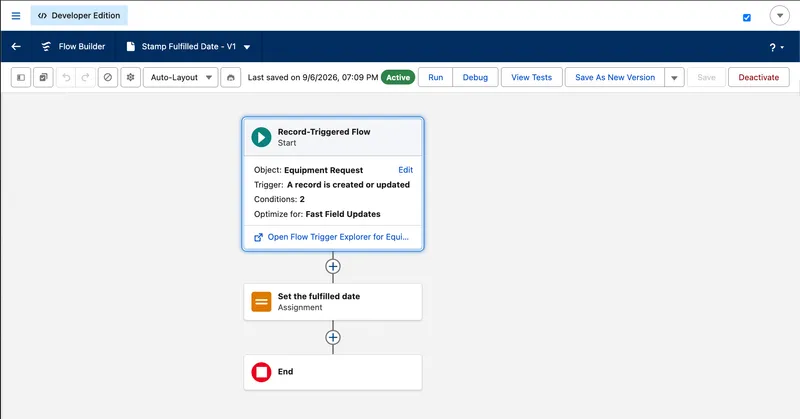Click the Debug button
The image size is (800, 419).
(475, 78)
